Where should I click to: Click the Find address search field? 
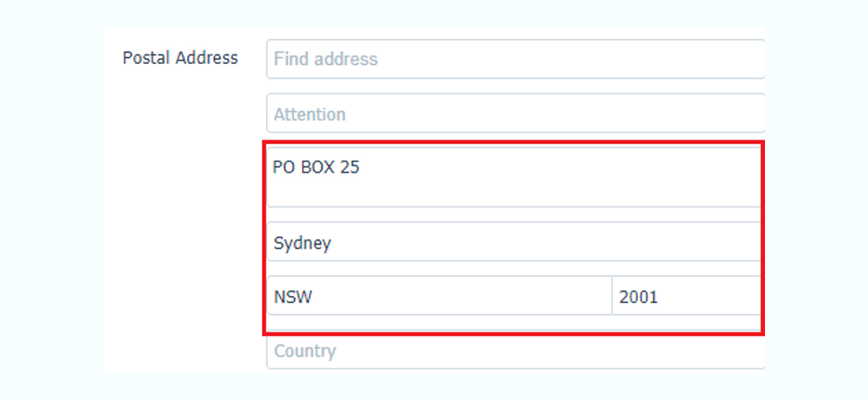(x=515, y=59)
